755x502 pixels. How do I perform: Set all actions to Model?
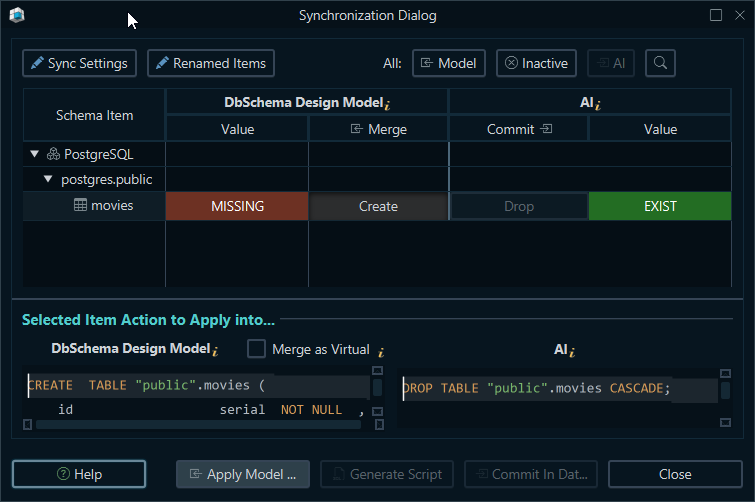click(x=449, y=63)
